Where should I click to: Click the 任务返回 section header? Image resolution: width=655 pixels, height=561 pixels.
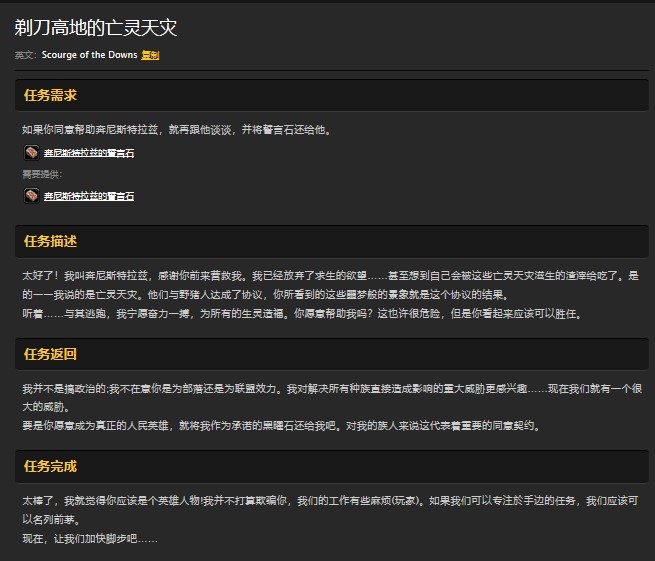tap(50, 354)
